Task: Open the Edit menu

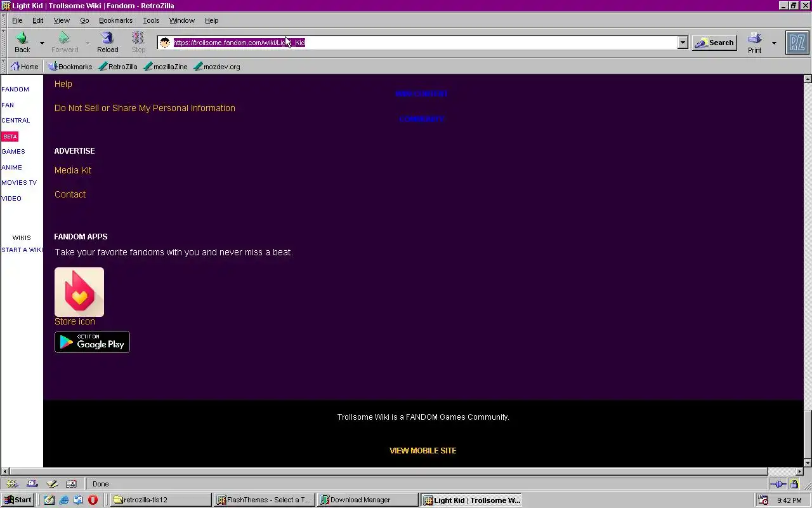Action: [38, 20]
